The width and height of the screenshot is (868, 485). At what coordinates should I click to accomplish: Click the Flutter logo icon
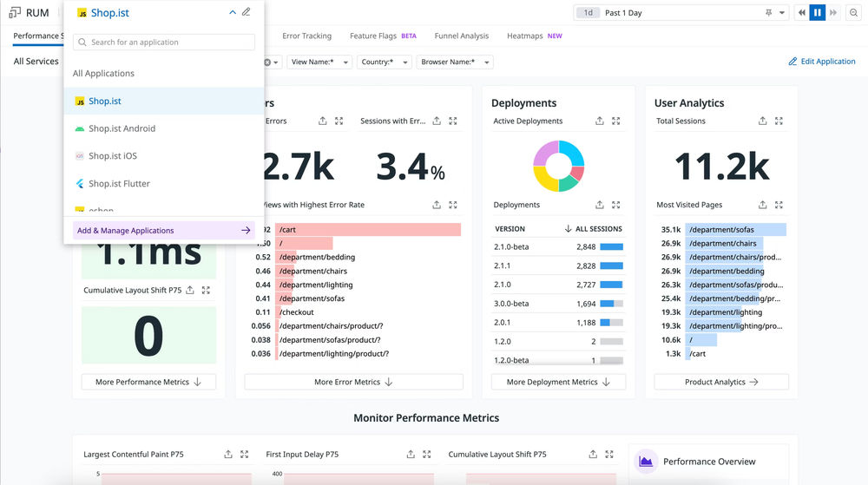click(x=80, y=184)
